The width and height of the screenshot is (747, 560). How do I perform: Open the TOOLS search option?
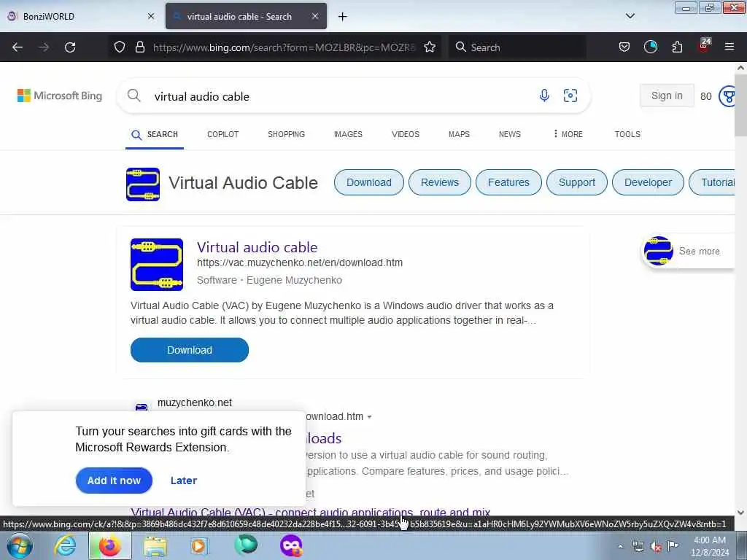point(627,134)
